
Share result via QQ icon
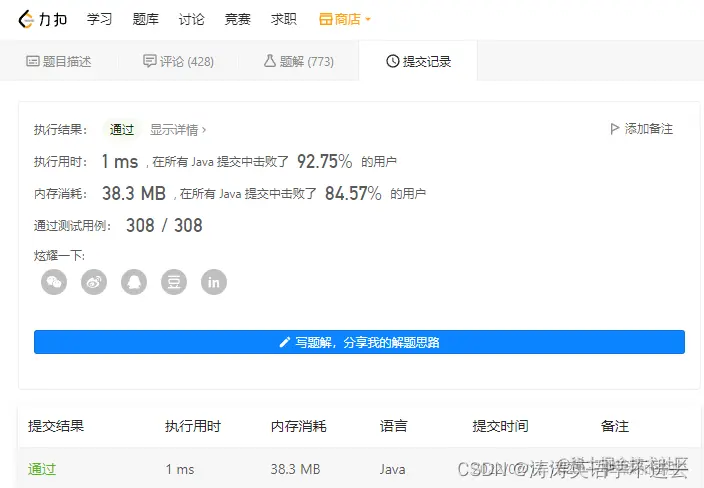click(x=134, y=282)
